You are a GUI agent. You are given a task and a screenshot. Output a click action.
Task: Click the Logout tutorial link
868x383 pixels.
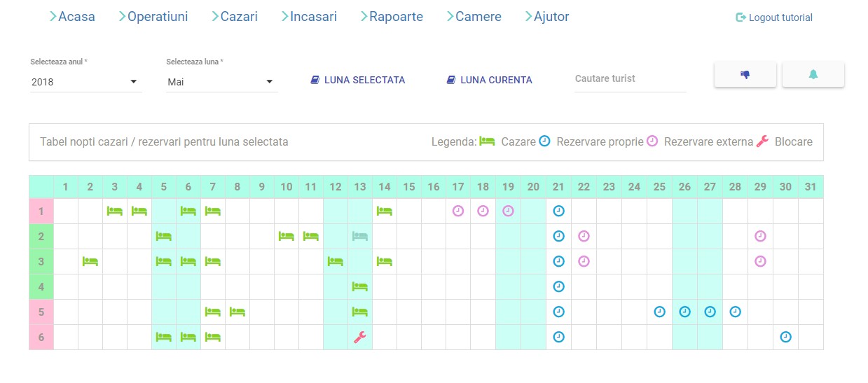pyautogui.click(x=774, y=18)
